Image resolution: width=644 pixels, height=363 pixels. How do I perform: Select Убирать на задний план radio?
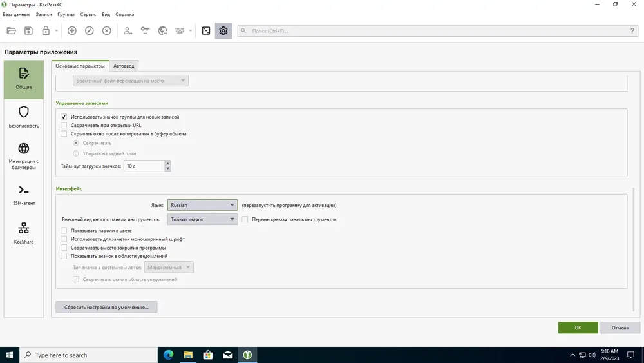coord(75,153)
